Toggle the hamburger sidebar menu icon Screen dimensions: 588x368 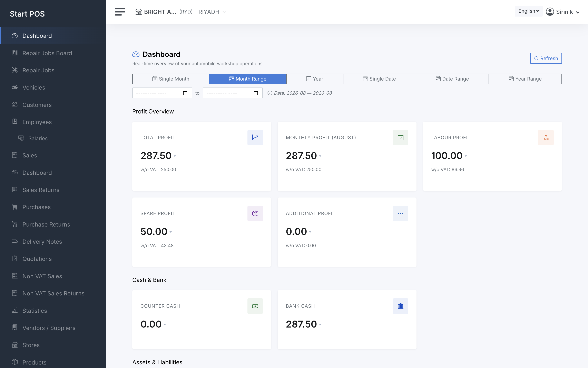pos(120,12)
